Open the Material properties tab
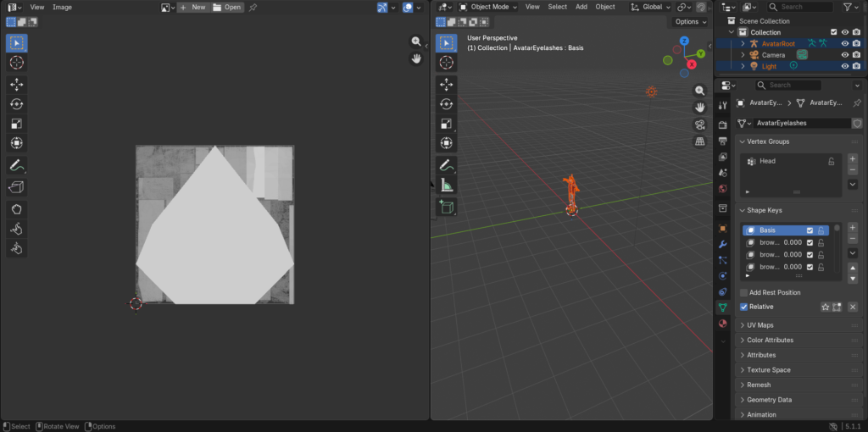This screenshot has width=868, height=432. [x=722, y=324]
